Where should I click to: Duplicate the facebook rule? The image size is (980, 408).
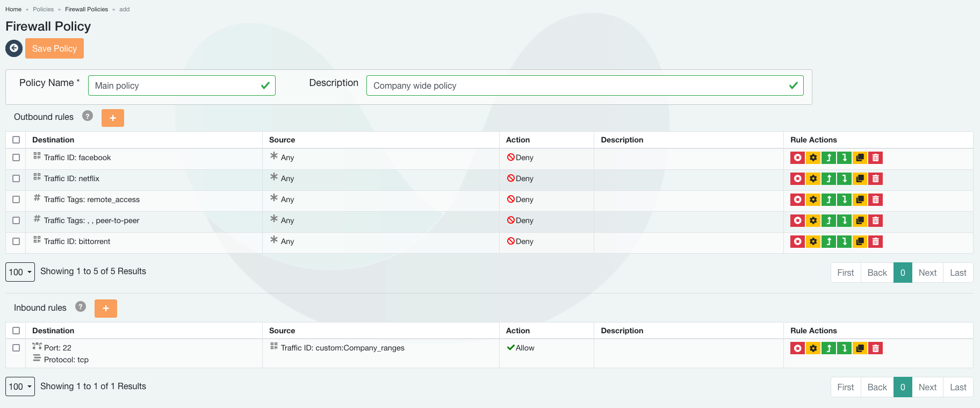click(x=860, y=158)
